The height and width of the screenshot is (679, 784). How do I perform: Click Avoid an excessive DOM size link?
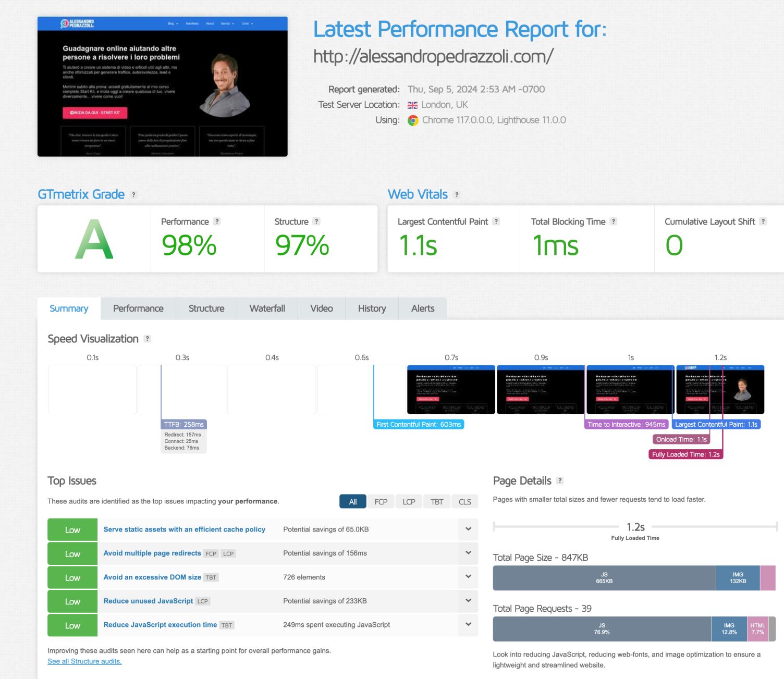point(152,577)
